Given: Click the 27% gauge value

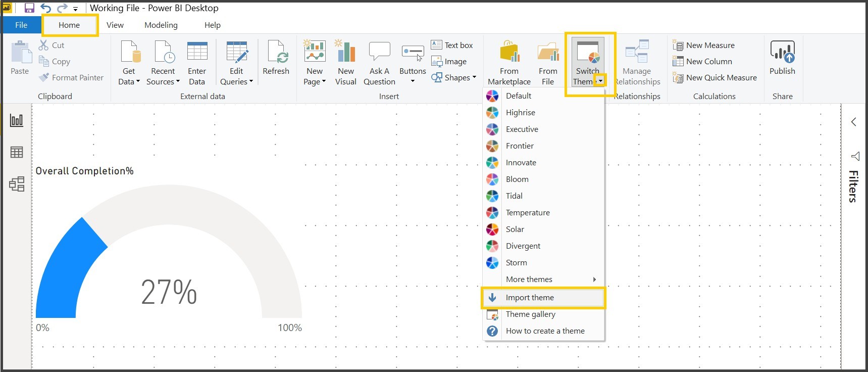Looking at the screenshot, I should [169, 292].
